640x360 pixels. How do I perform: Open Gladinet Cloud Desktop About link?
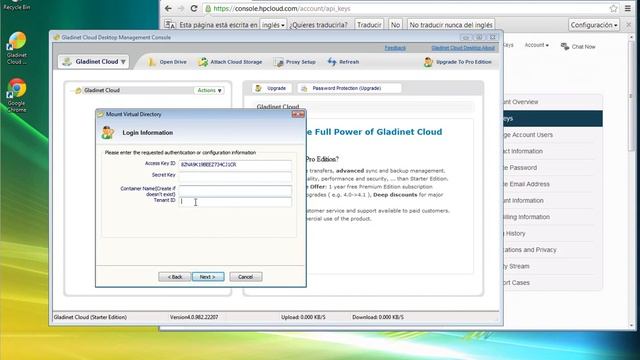pos(463,48)
